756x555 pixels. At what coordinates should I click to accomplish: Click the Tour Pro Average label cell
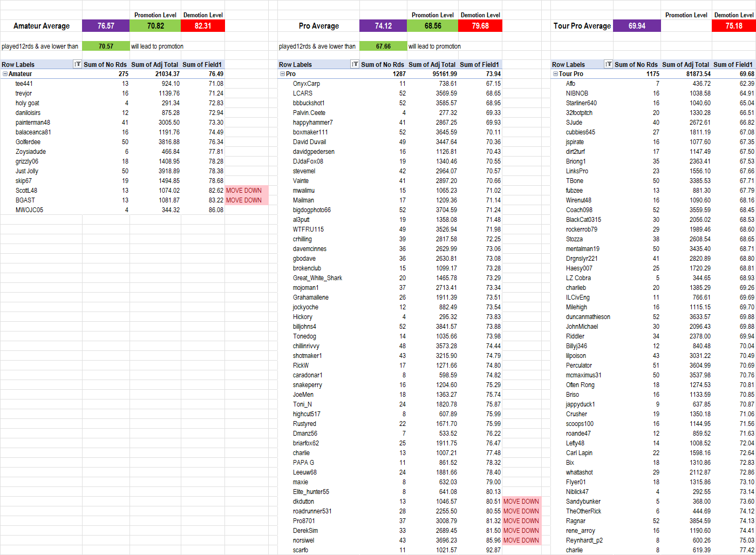(582, 26)
